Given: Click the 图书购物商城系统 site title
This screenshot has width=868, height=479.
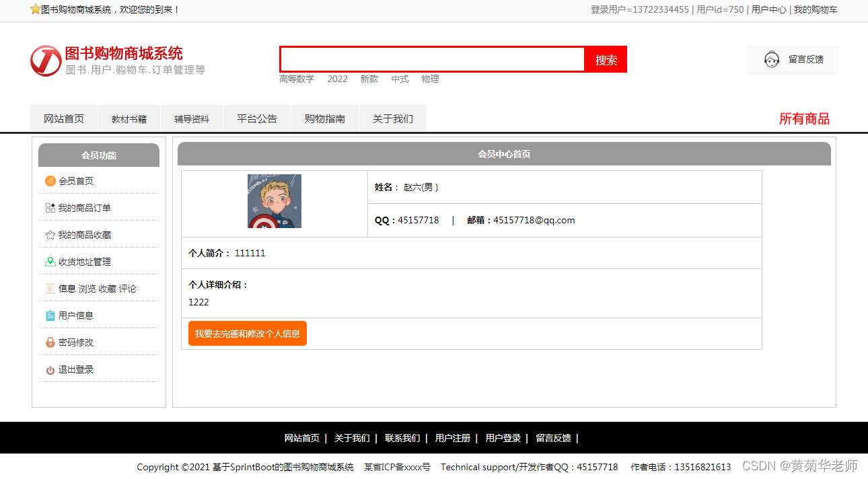Looking at the screenshot, I should [124, 54].
